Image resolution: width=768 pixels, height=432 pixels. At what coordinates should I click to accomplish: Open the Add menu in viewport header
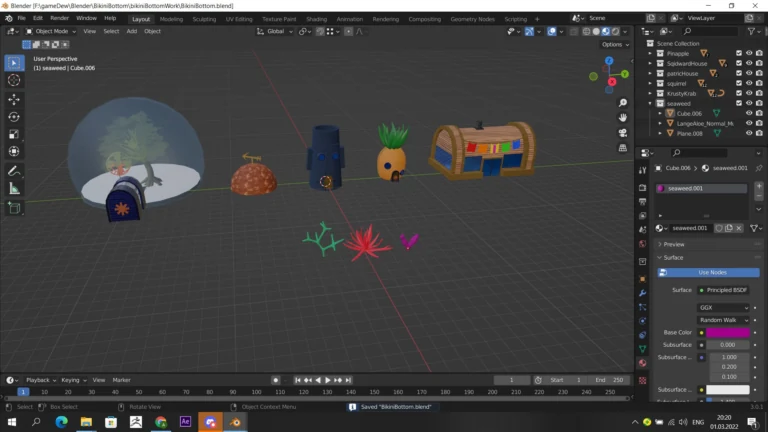coord(132,31)
